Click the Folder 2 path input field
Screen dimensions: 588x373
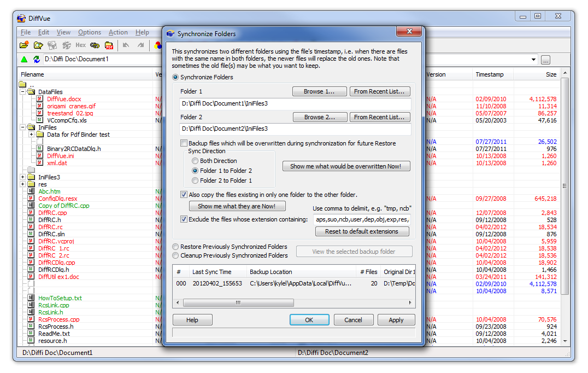tap(295, 129)
